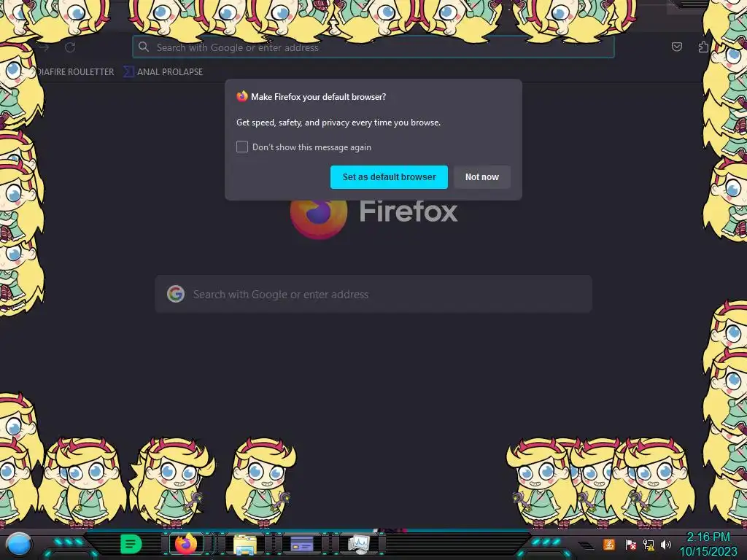Reload the page with the refresh icon
The width and height of the screenshot is (747, 560).
pyautogui.click(x=70, y=47)
